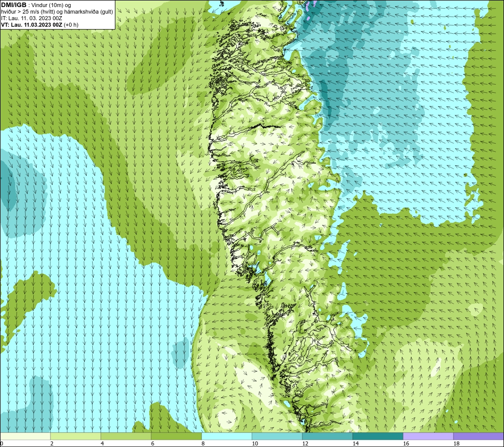
Task: Click the 10–12 m/s turquoise legend swatch
Action: [277, 436]
